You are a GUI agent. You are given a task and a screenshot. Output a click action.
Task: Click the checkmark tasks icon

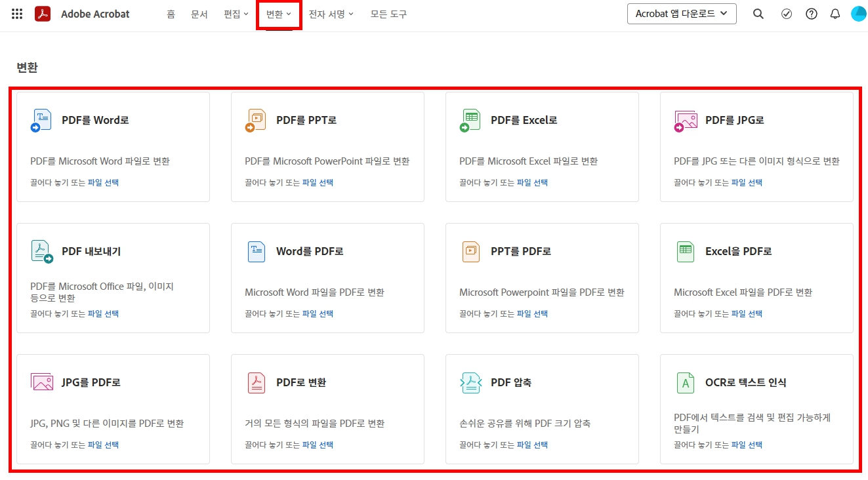point(787,14)
